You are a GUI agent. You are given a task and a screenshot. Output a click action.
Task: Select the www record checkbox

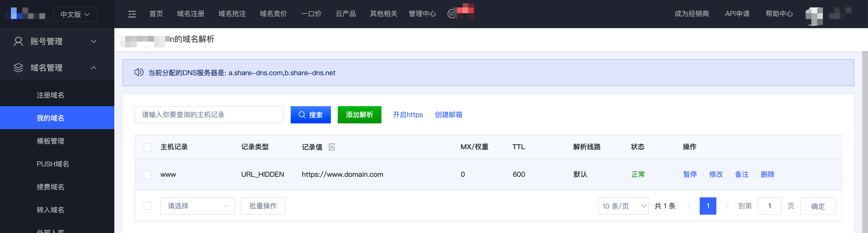(x=148, y=175)
